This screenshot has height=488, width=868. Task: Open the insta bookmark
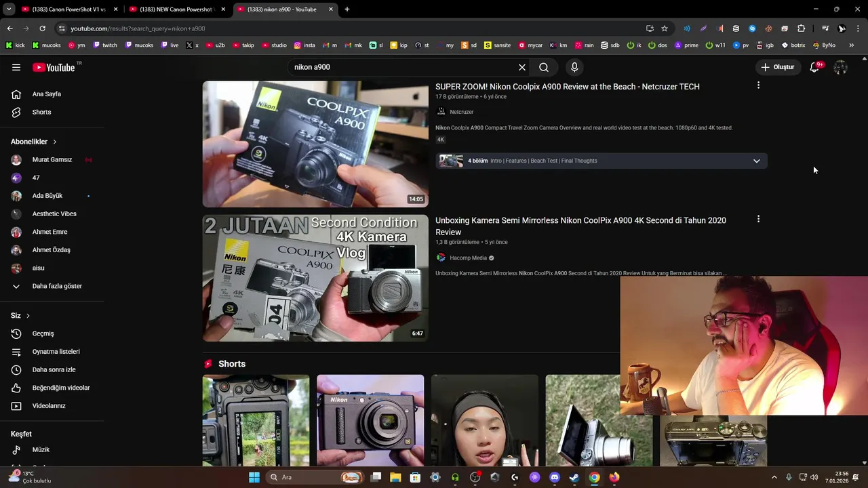[304, 45]
